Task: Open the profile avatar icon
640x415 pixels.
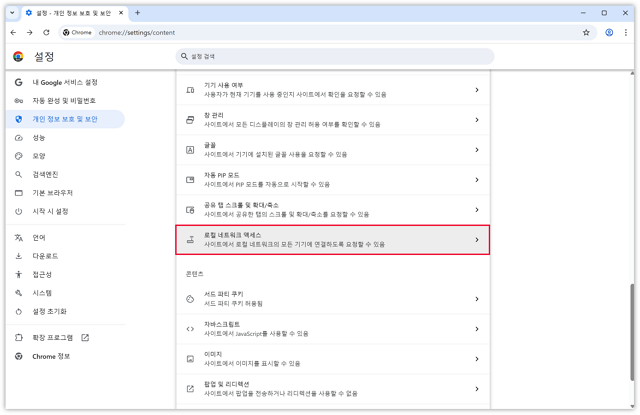Action: [609, 33]
